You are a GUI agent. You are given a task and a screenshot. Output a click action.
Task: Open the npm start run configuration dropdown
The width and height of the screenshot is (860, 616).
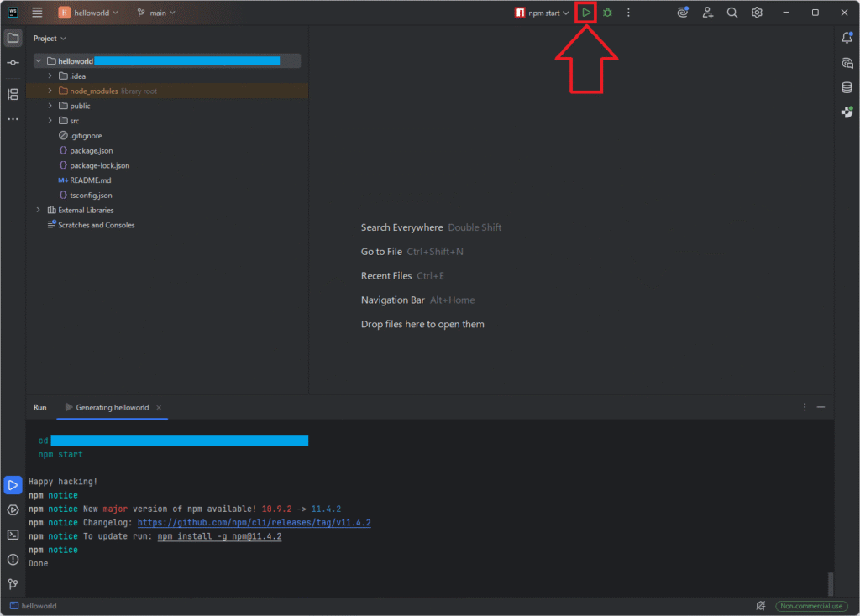tap(543, 13)
